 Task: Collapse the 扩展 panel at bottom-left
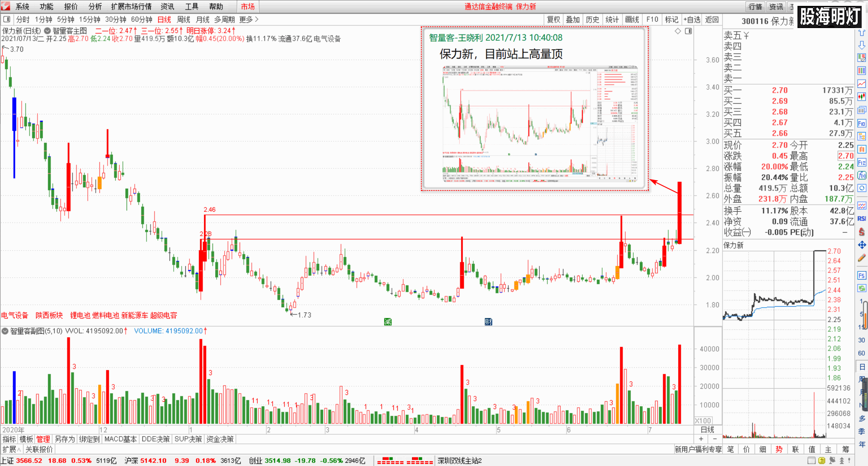pyautogui.click(x=11, y=449)
